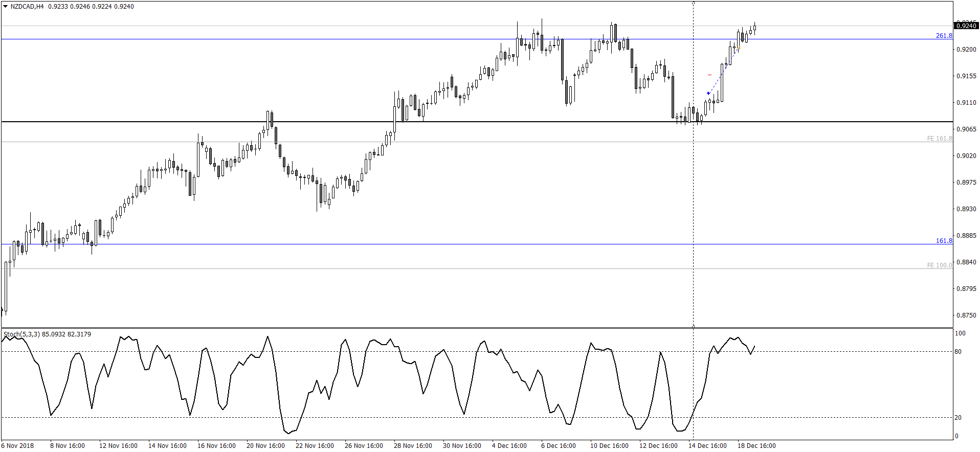Click the 0.8840 price axis label
Viewport: 980px width, 452px height.
click(966, 262)
